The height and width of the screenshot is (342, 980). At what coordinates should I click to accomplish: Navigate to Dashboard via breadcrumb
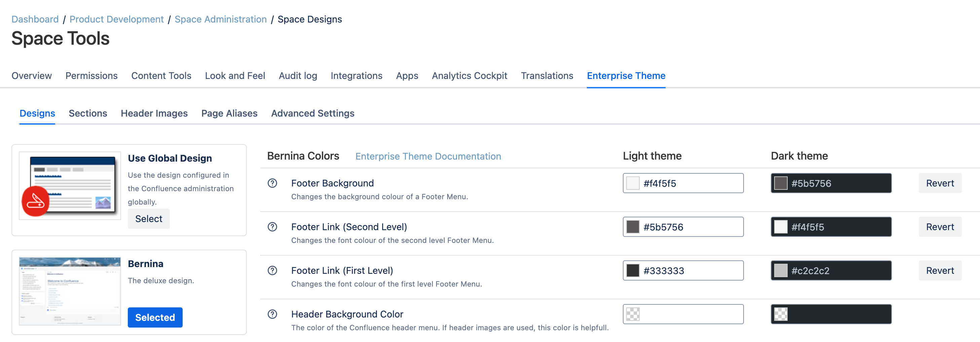click(x=35, y=19)
